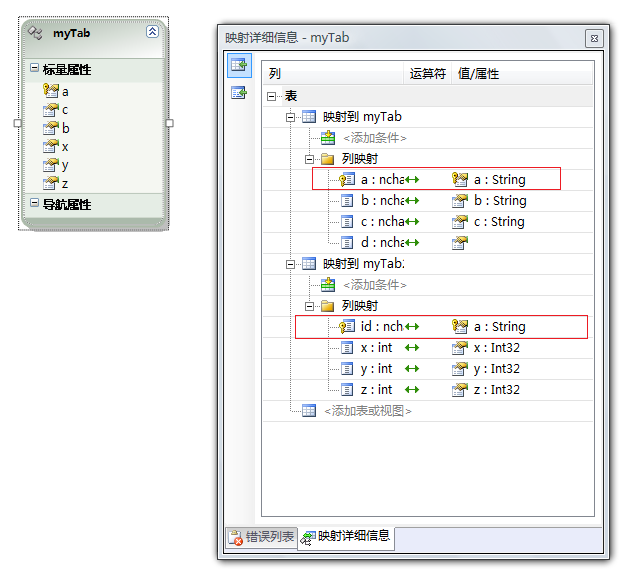Collapse the 映射到 myTab node
The image size is (637, 583).
coord(290,117)
